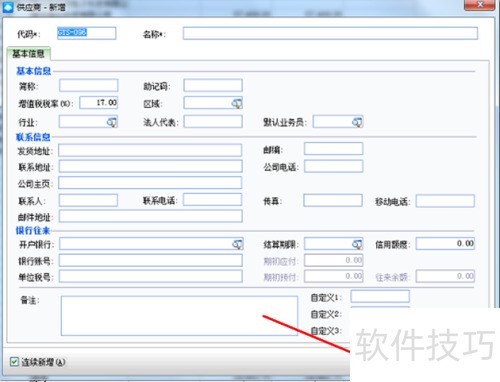Click the 邮件地址 field

tap(151, 216)
